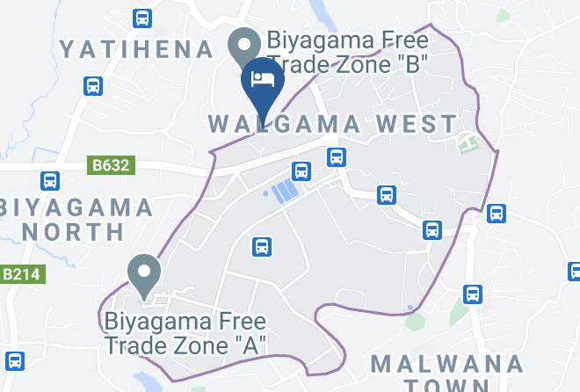
Task: Click the B632 road badge
Action: [x=111, y=165]
